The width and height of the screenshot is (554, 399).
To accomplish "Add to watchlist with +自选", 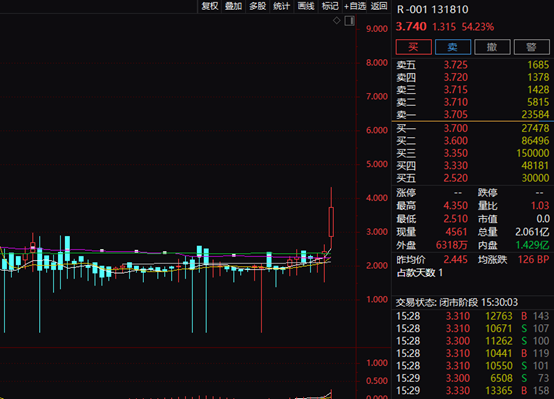I will coord(355,6).
